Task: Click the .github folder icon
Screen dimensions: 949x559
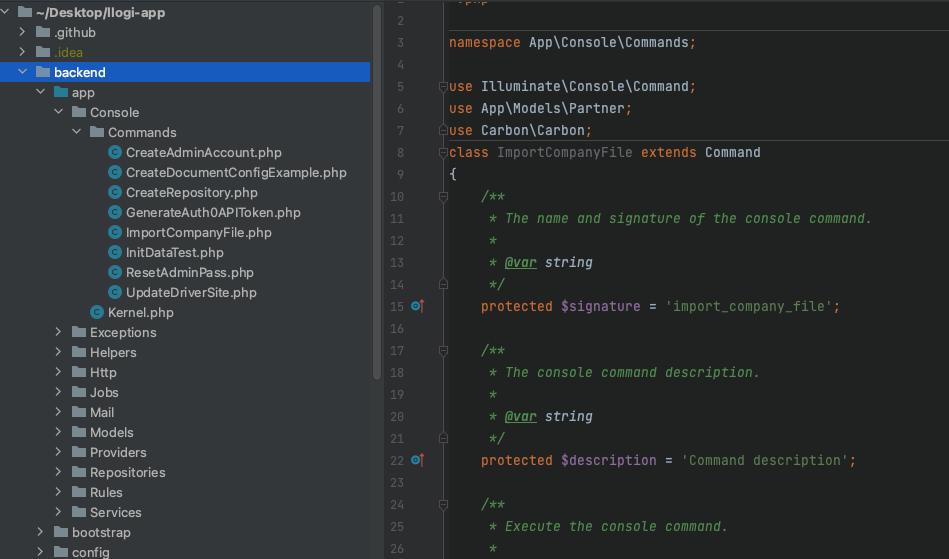Action: (x=43, y=32)
